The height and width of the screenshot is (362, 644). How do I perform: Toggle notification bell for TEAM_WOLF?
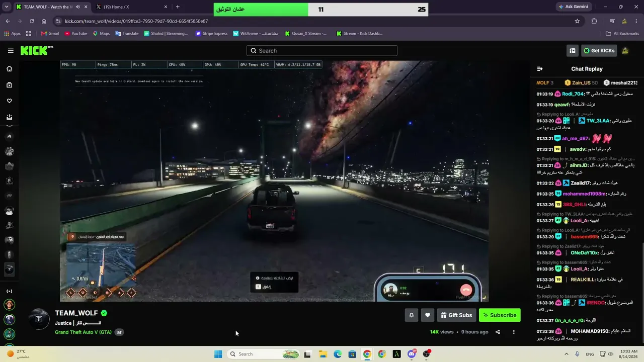(x=411, y=315)
